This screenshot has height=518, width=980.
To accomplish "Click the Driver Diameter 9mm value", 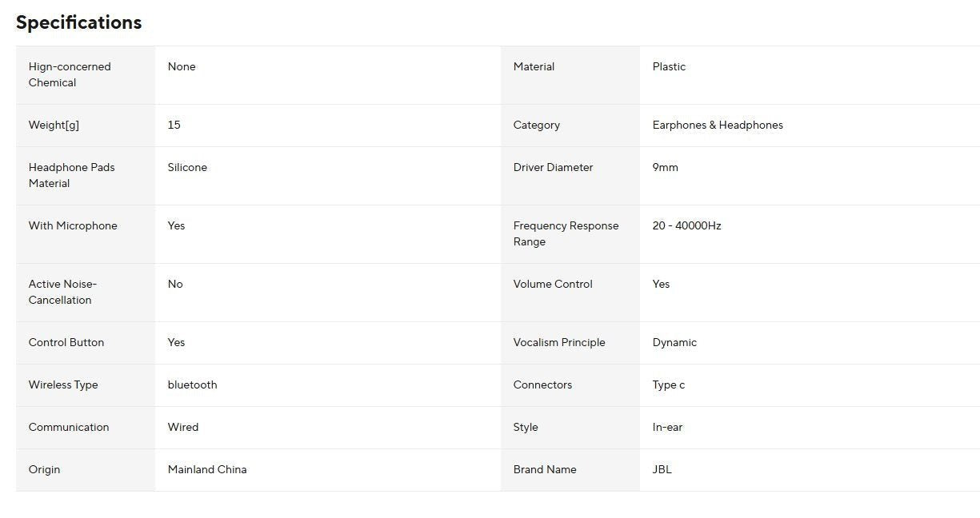I will point(665,167).
